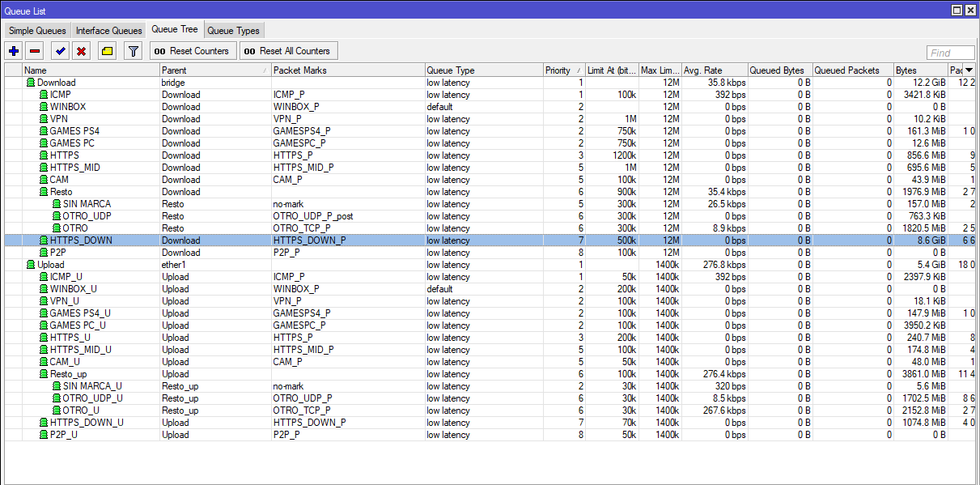The height and width of the screenshot is (485, 980).
Task: Open the column chooser dropdown arrow
Action: pyautogui.click(x=969, y=70)
